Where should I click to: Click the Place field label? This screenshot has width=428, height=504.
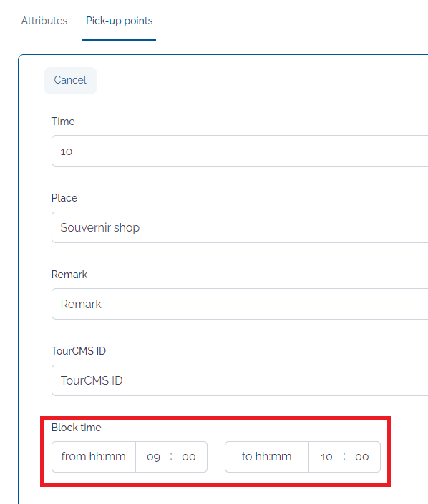(64, 198)
